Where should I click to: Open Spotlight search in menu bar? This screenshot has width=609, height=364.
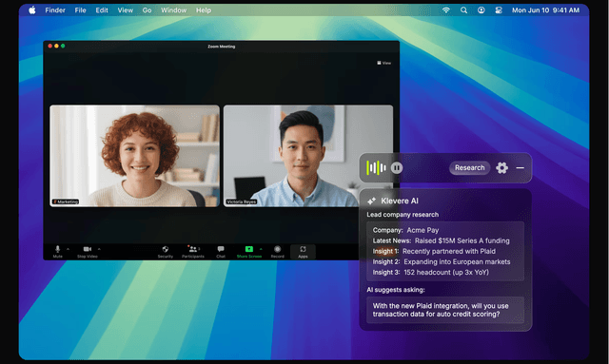click(463, 10)
